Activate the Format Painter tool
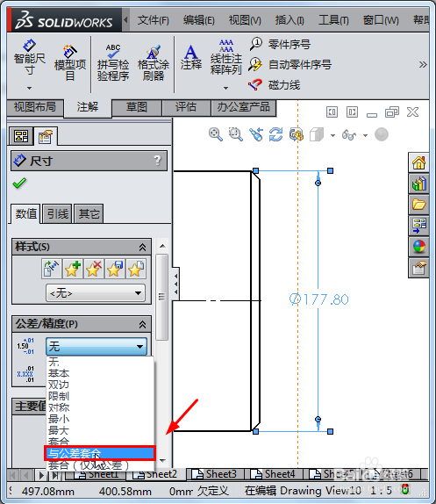 (154, 63)
